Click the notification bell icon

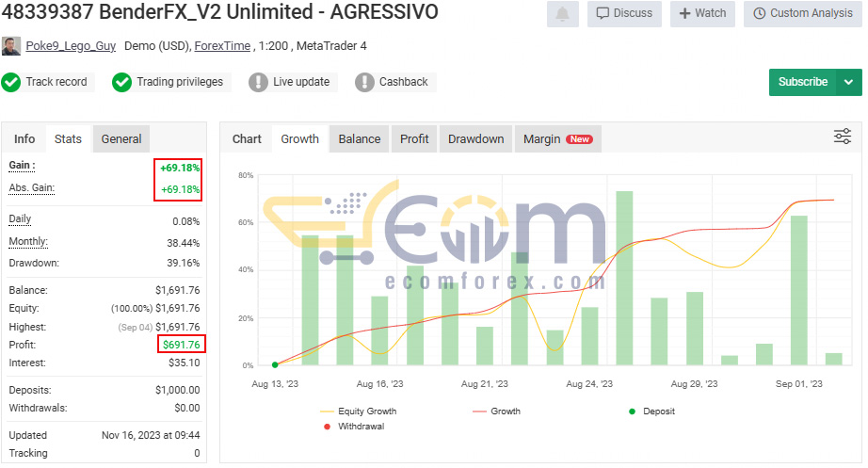(562, 13)
